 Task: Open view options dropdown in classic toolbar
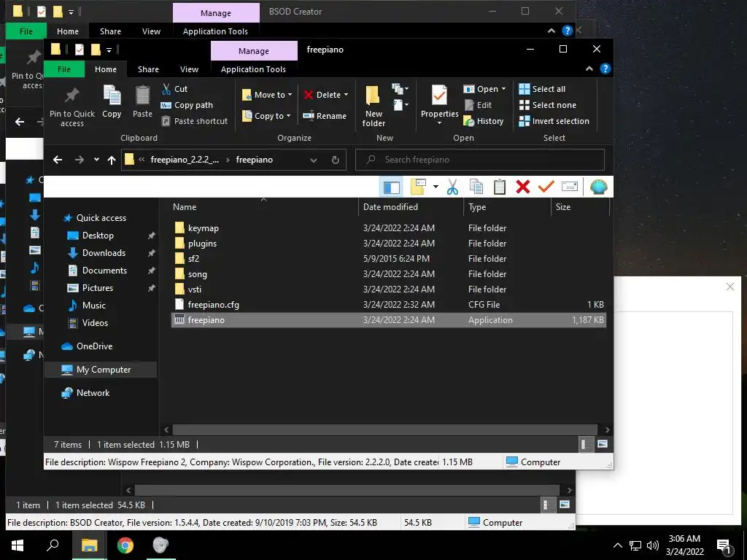436,187
